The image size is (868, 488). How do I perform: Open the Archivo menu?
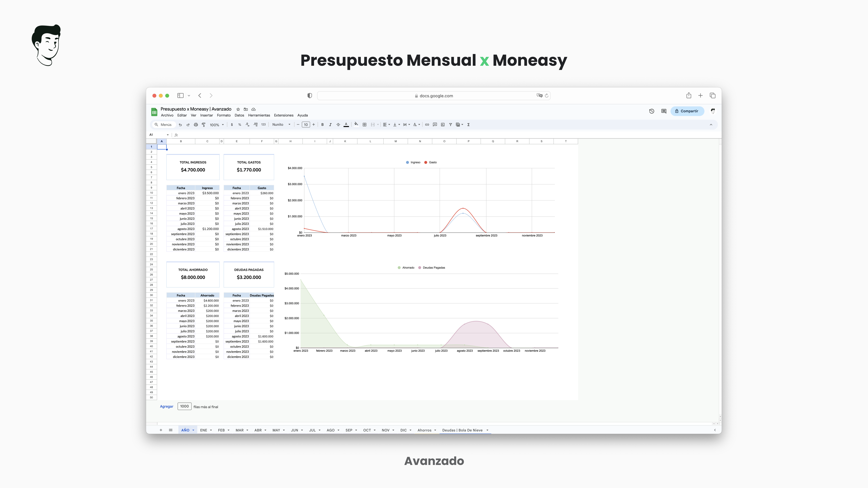[x=167, y=115]
